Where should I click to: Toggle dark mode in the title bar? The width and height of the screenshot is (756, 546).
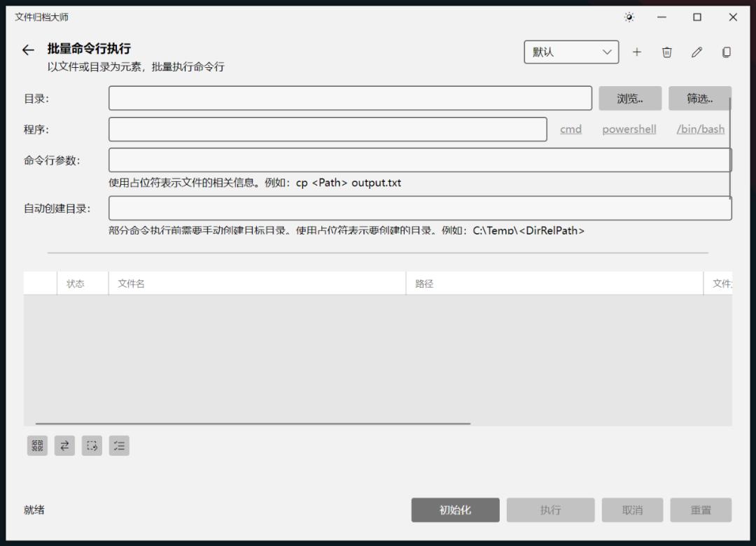coord(629,16)
